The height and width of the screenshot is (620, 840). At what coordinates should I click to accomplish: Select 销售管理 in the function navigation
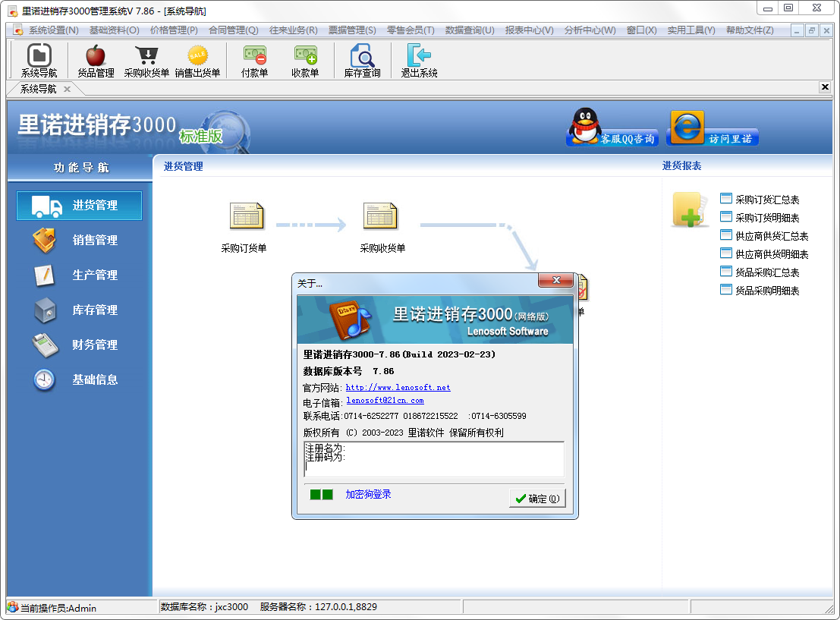(79, 240)
